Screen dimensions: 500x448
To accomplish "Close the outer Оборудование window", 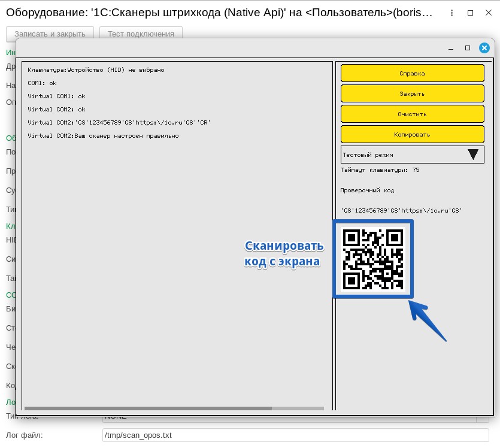I will (487, 13).
